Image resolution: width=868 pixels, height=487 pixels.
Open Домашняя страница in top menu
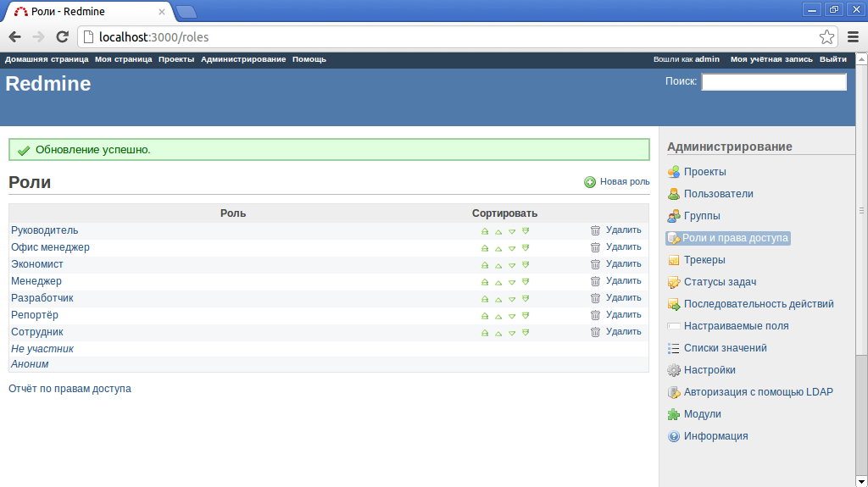coord(47,59)
